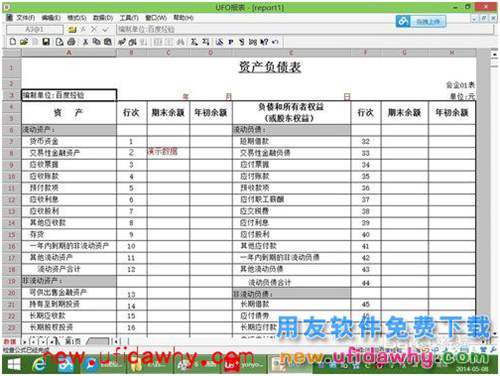Click the cell name box showing A3@1
Screen dimensions: 500x376
click(35, 29)
